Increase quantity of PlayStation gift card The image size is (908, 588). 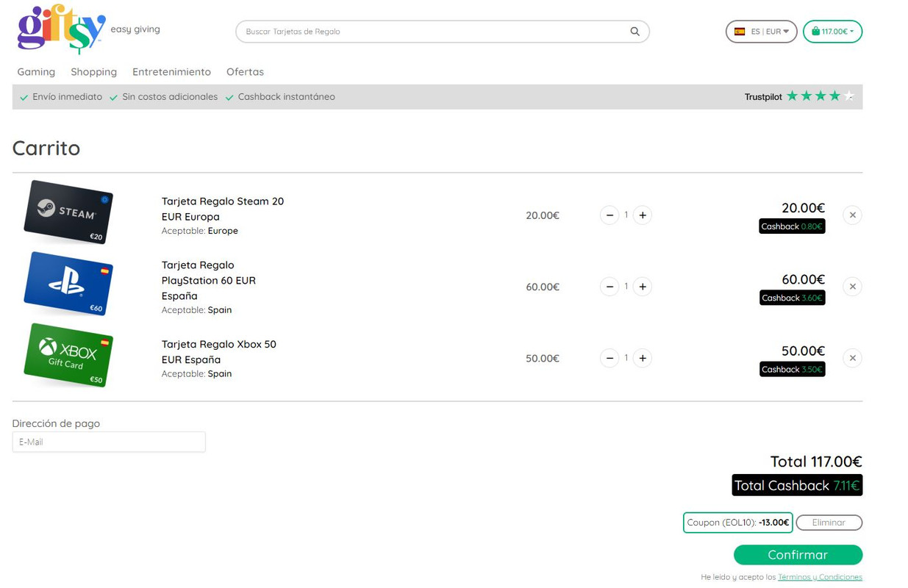643,287
